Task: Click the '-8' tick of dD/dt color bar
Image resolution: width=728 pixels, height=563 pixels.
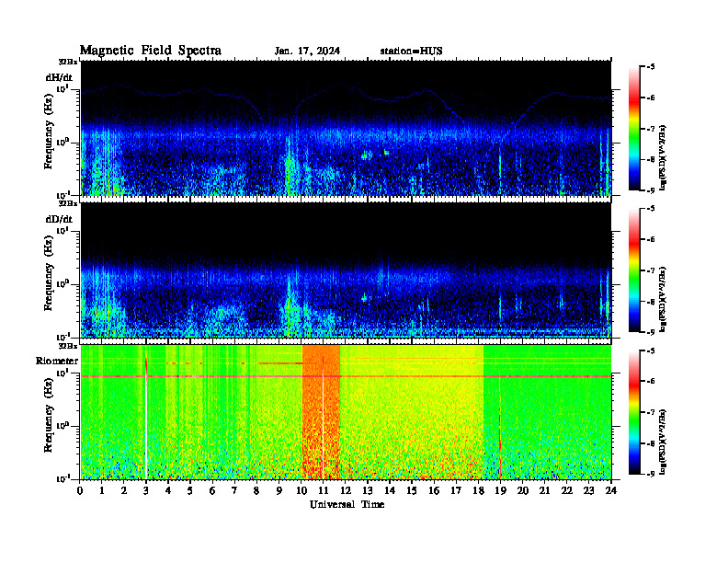Action: coord(651,302)
